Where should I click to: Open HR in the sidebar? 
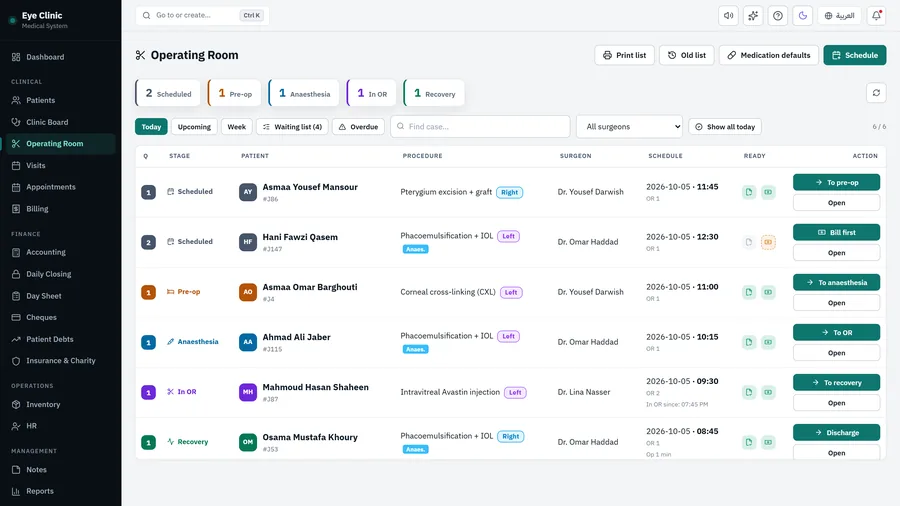pyautogui.click(x=60, y=426)
